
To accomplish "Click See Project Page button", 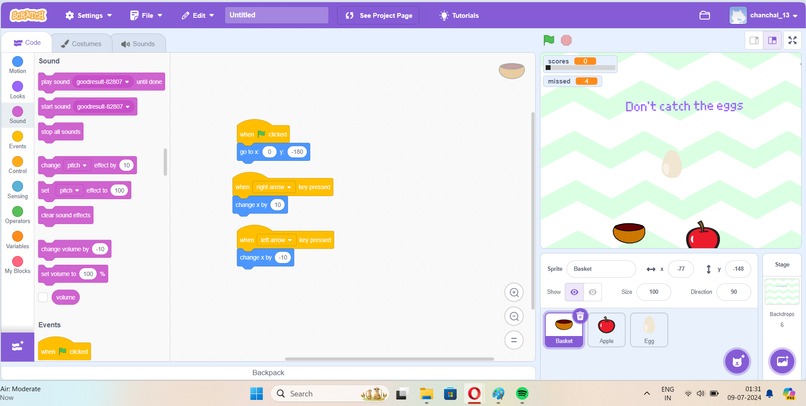I will tap(378, 15).
